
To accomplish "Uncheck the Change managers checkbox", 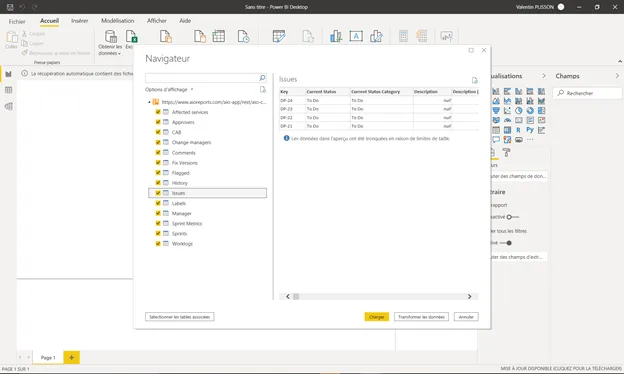I will pyautogui.click(x=158, y=142).
